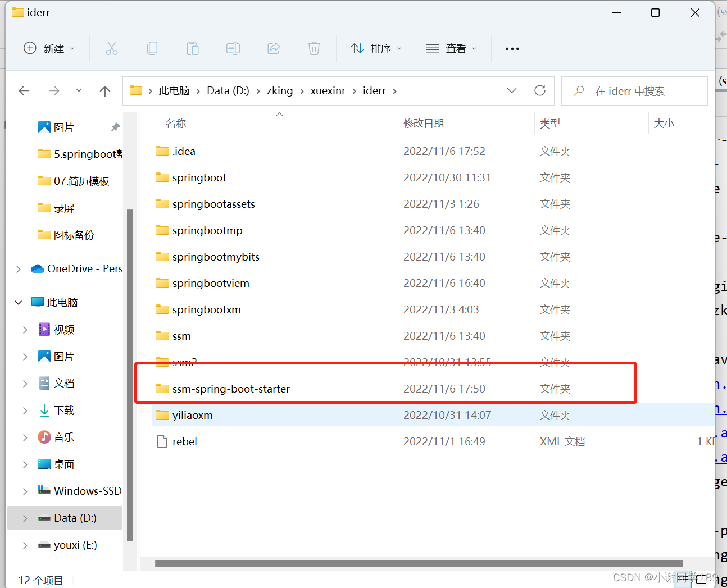
Task: Click Data (D:) in the address breadcrumb
Action: pos(228,91)
